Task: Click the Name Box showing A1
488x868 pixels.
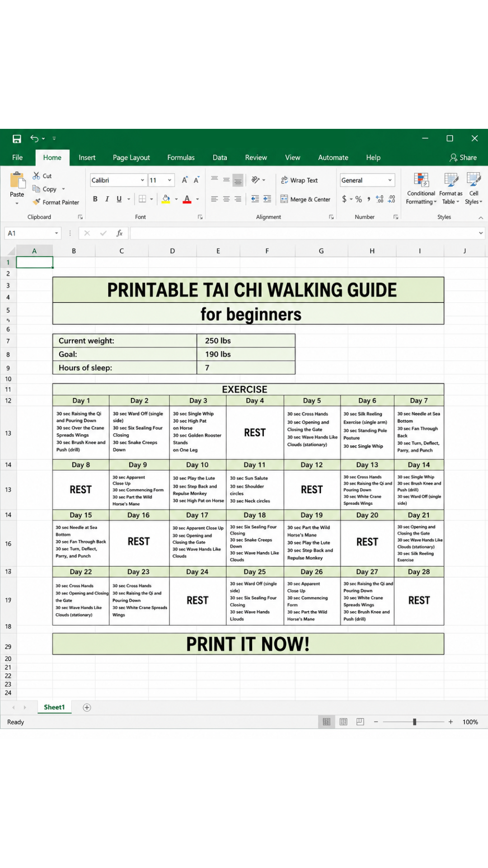Action: [33, 233]
